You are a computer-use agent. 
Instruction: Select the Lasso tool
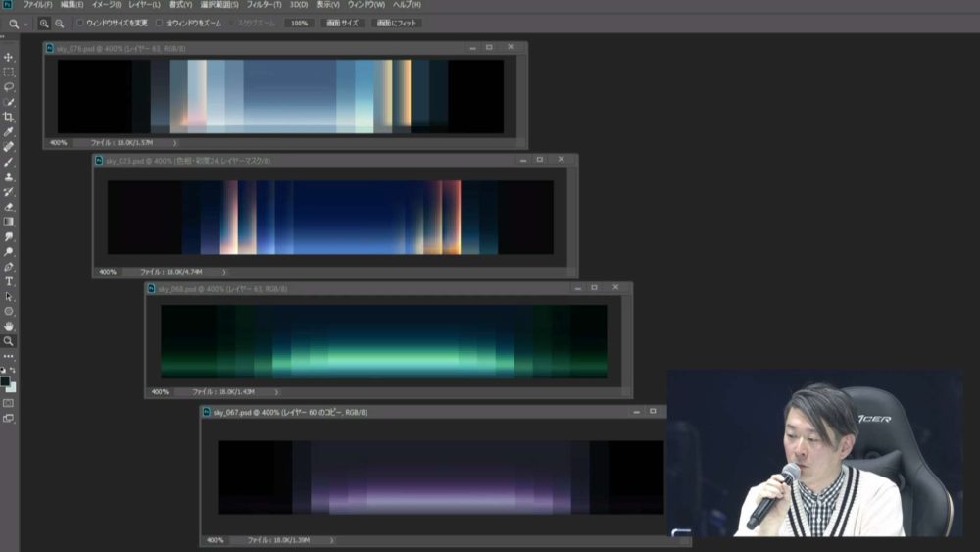[x=9, y=86]
